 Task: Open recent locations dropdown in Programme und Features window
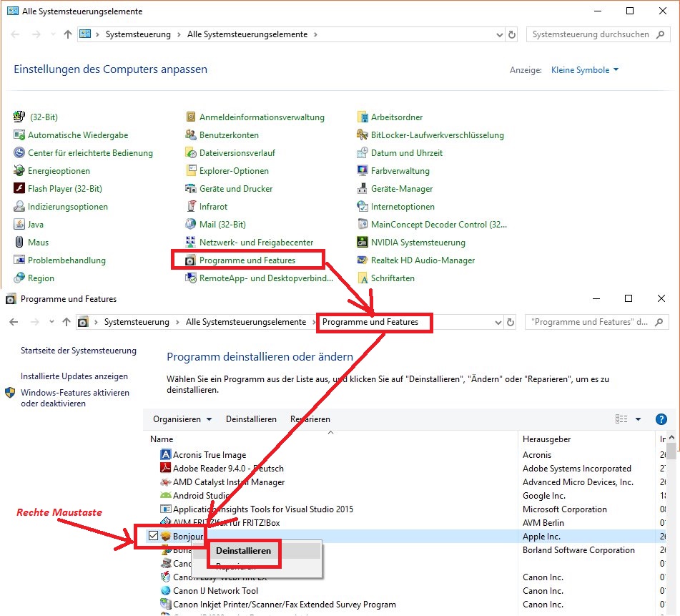click(52, 321)
